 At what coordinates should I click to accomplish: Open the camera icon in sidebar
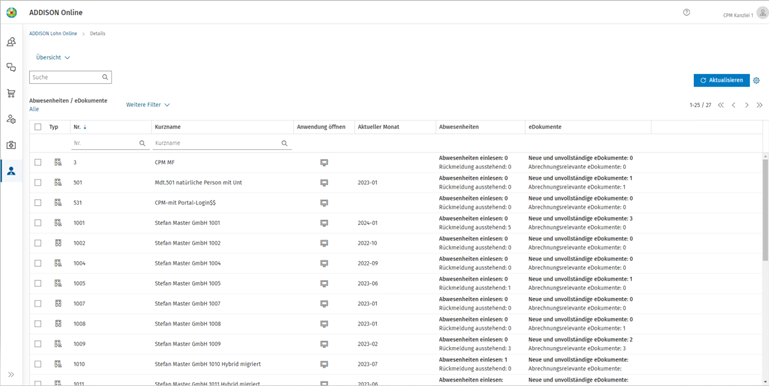click(11, 145)
